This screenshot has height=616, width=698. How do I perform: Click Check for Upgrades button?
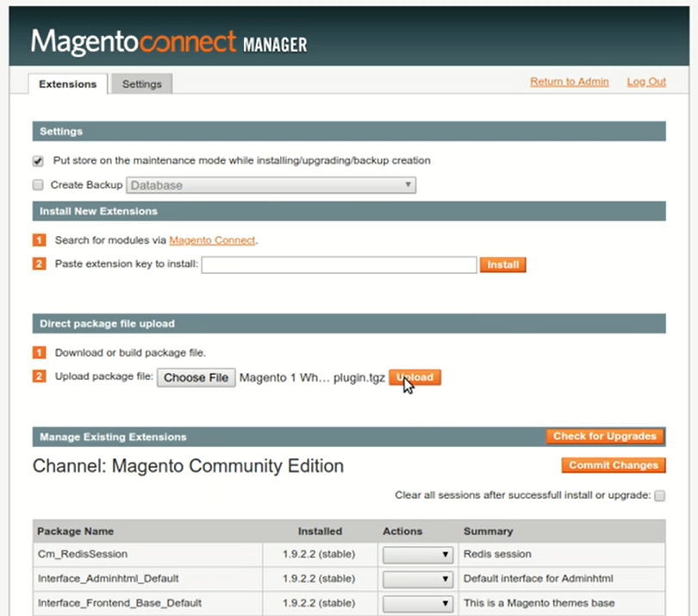click(605, 436)
